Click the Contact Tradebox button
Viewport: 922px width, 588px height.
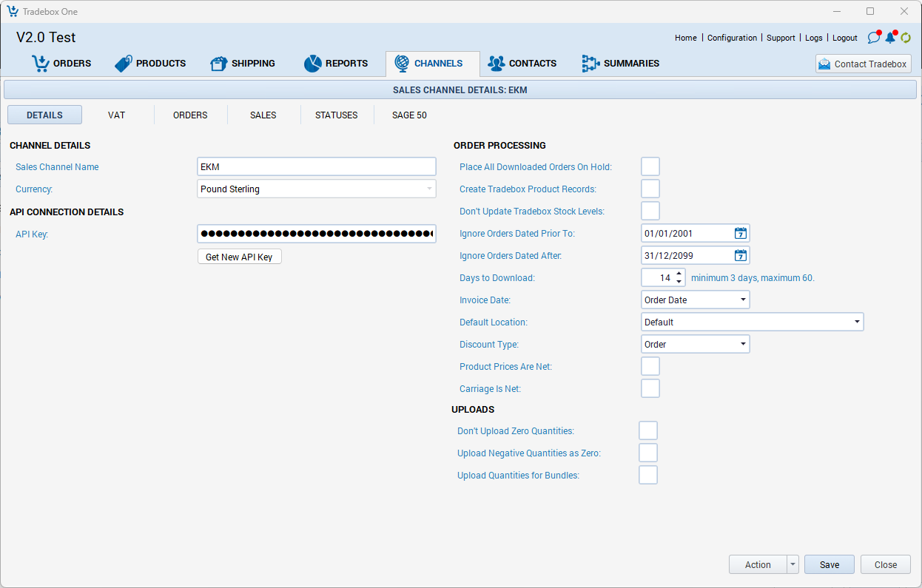[863, 64]
